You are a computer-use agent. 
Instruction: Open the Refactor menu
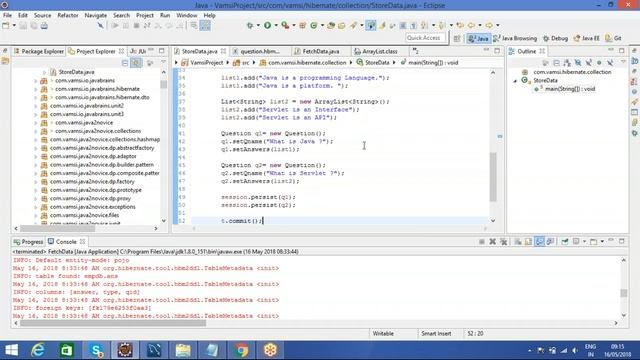tap(68, 15)
